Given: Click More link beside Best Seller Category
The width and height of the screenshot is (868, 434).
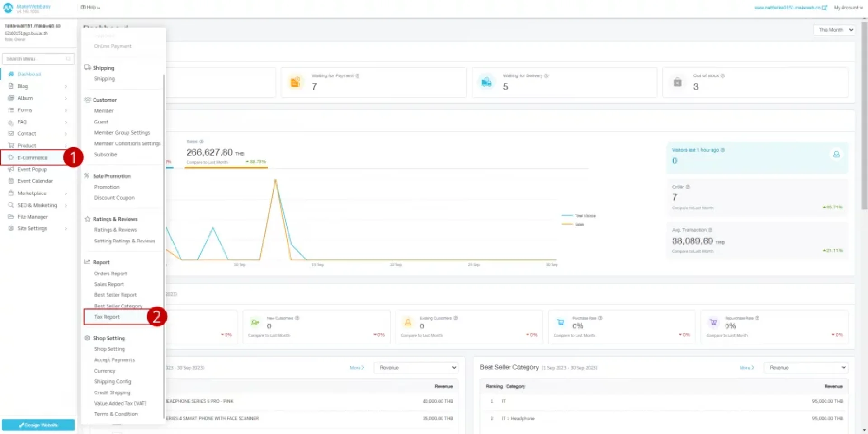Looking at the screenshot, I should coord(746,368).
